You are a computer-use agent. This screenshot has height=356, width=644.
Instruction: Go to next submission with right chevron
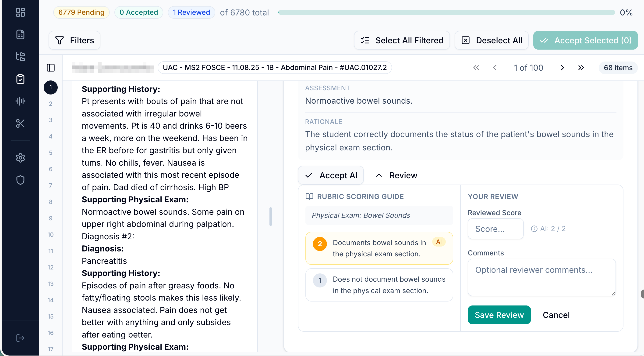click(x=562, y=68)
